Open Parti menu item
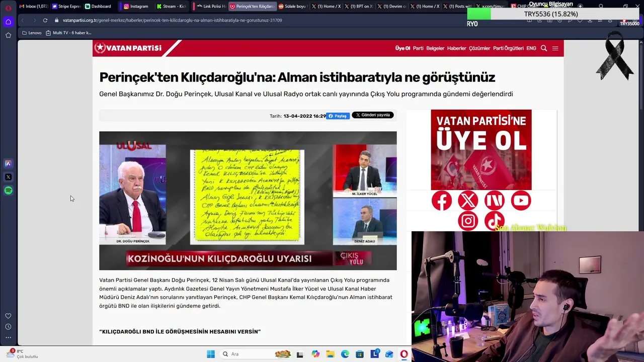644x362 pixels. point(418,48)
